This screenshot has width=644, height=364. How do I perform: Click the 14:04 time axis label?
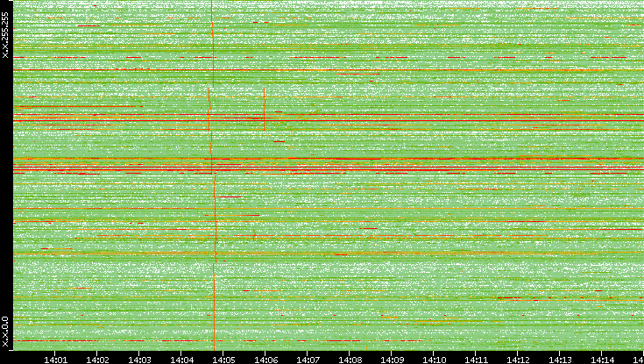pos(181,360)
